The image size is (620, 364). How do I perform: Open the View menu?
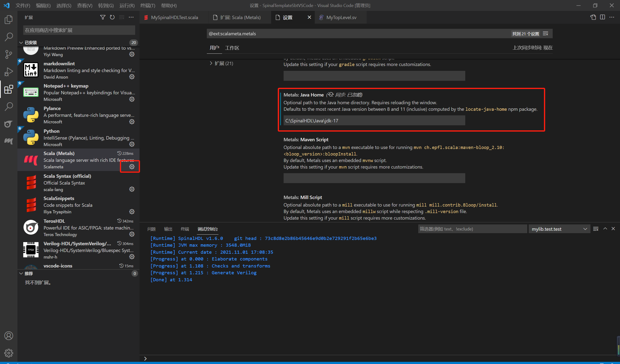pyautogui.click(x=84, y=5)
